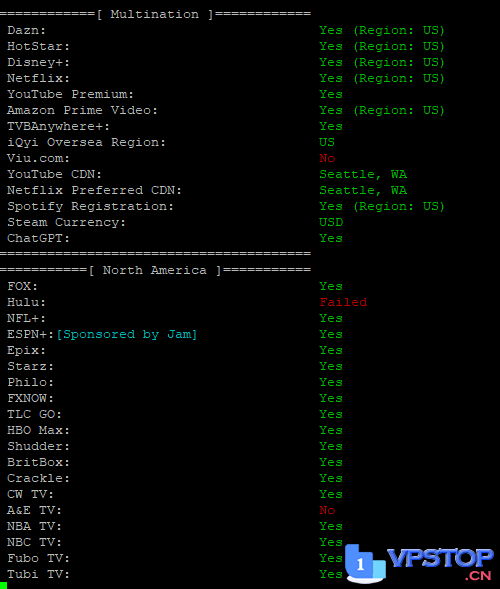500x589 pixels.
Task: Click the VPSTOP .CN watermark text
Action: pyautogui.click(x=440, y=564)
